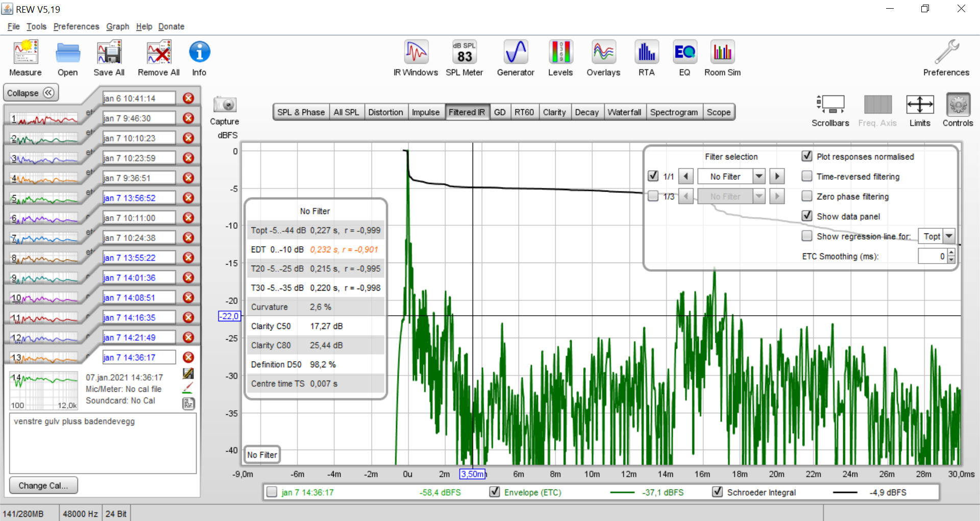Image resolution: width=980 pixels, height=521 pixels.
Task: Toggle Schroeder Integral trace checkbox
Action: tap(718, 491)
